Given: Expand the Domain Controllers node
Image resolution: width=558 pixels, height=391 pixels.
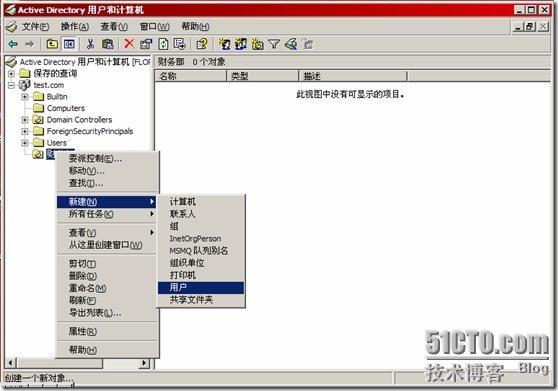Looking at the screenshot, I should pyautogui.click(x=25, y=120).
